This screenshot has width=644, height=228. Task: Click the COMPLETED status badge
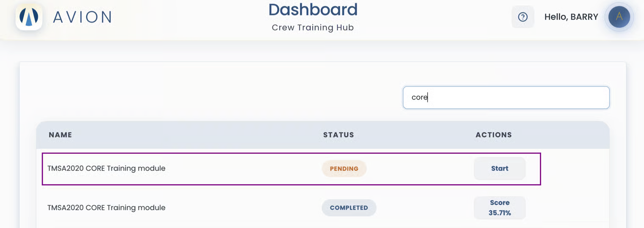[x=349, y=208]
